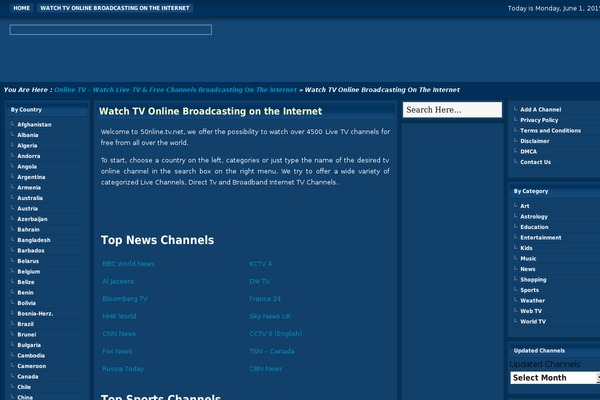Open the Select Month dropdown
Screen dimensions: 600x400
[556, 378]
